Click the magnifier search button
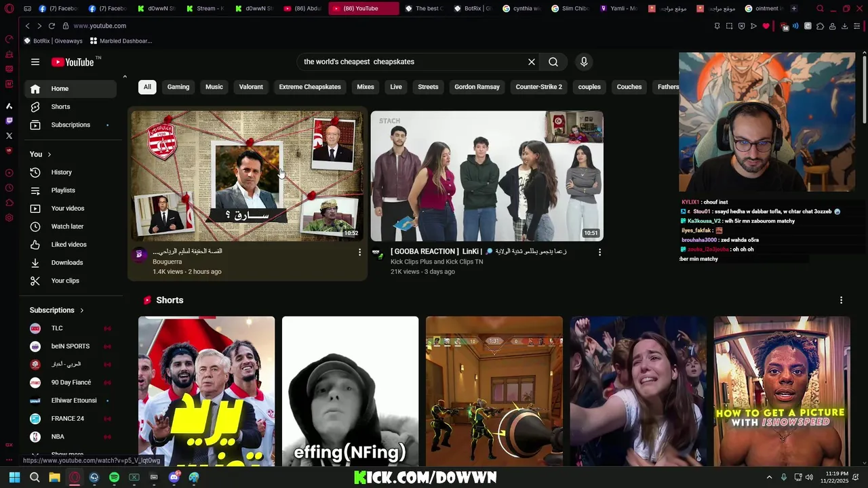Screen dimensions: 868x488 coord(553,62)
